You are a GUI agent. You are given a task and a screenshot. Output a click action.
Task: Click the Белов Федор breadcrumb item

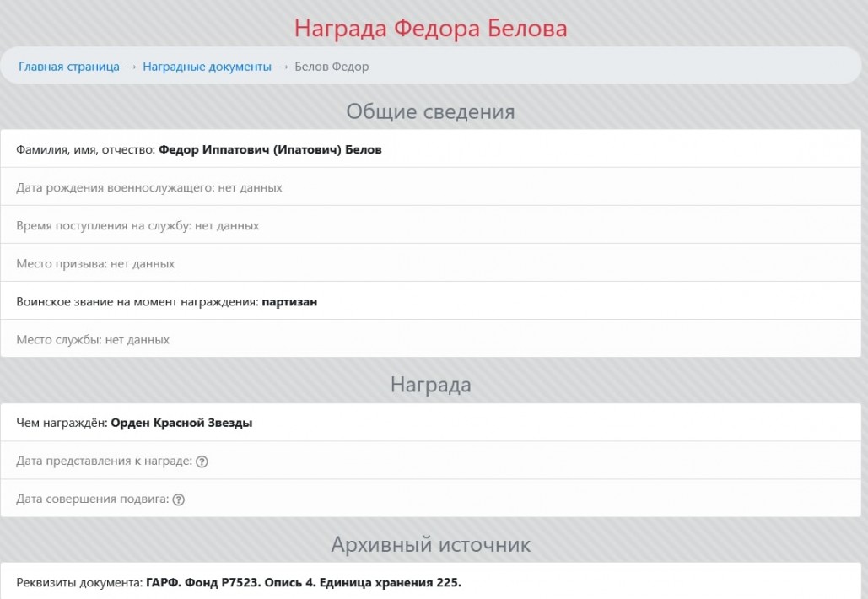[332, 67]
